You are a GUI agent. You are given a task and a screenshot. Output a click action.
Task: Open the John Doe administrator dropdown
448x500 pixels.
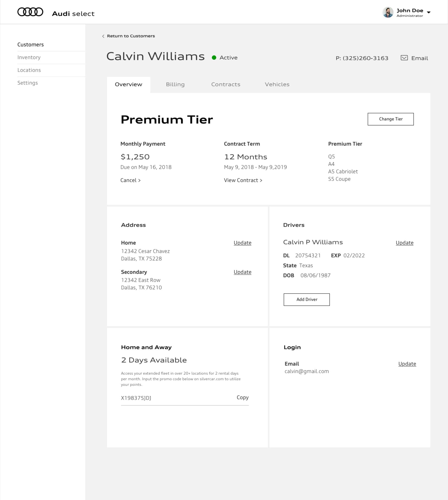point(429,12)
